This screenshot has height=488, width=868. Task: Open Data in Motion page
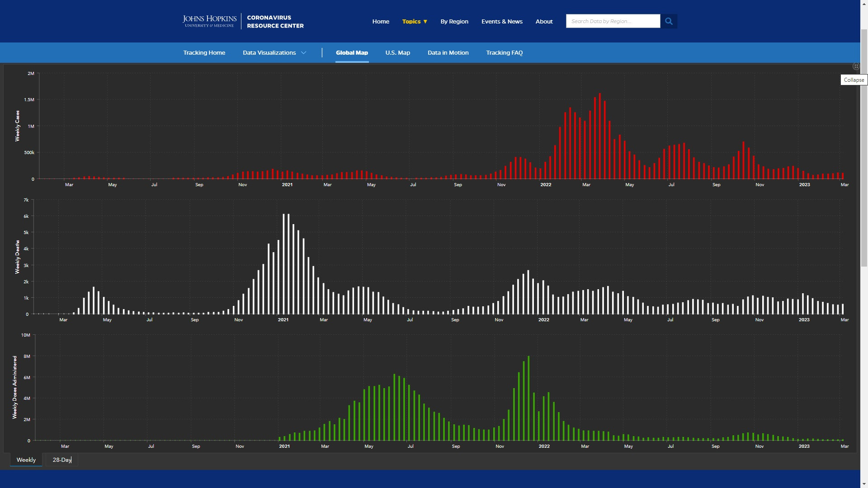point(448,53)
